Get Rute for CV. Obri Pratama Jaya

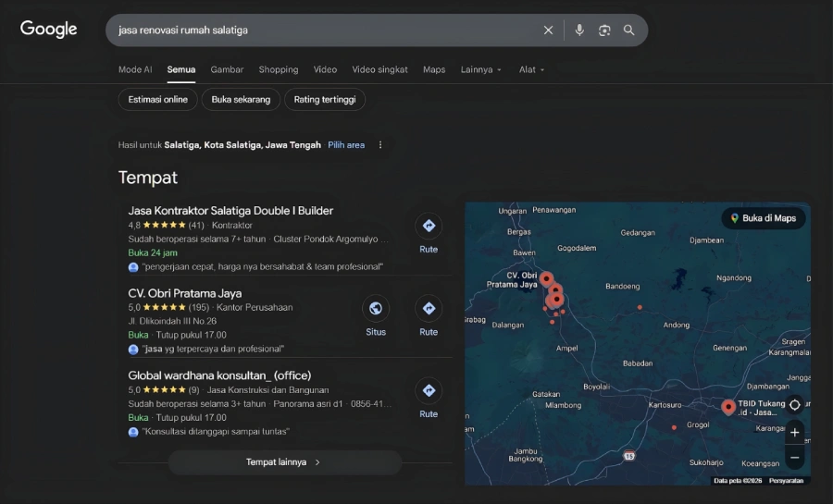(429, 316)
